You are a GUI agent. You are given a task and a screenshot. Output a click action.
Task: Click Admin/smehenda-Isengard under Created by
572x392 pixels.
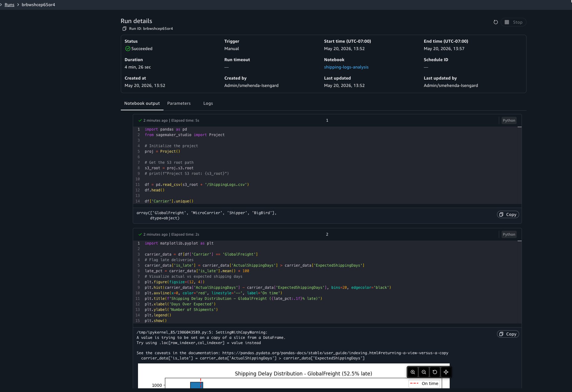[251, 85]
